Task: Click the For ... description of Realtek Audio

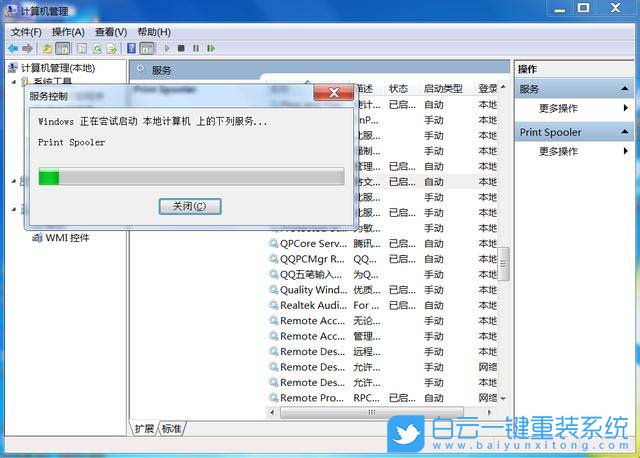Action: tap(367, 305)
